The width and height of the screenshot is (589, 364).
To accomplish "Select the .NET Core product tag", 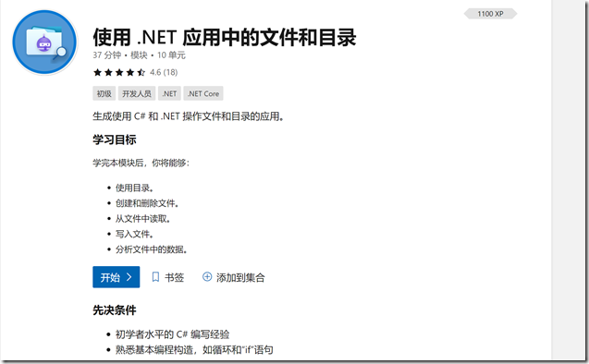I will click(x=203, y=93).
